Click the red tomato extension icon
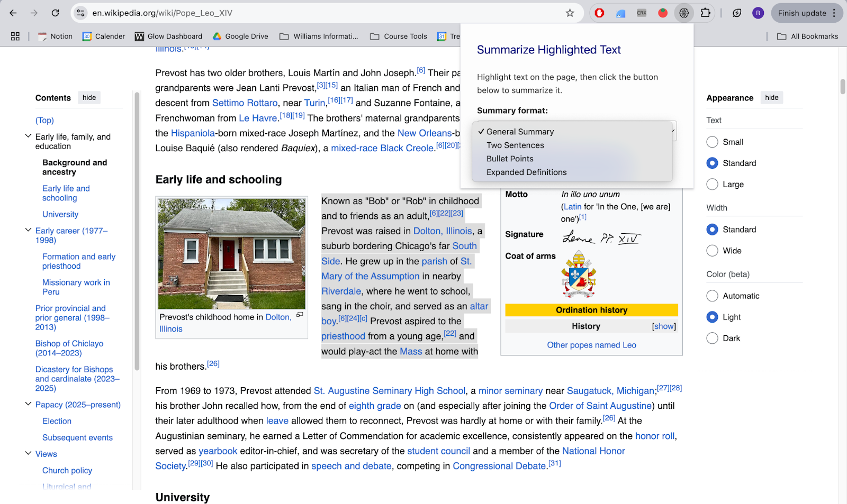 pyautogui.click(x=663, y=13)
